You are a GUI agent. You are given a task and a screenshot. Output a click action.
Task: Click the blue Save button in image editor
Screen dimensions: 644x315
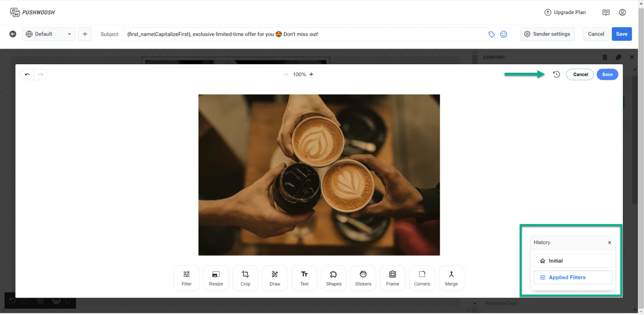pos(607,74)
